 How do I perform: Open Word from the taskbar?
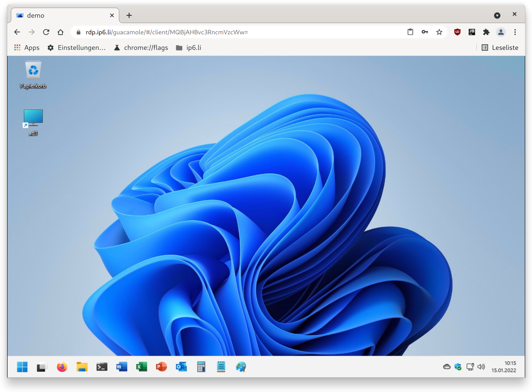pyautogui.click(x=122, y=367)
